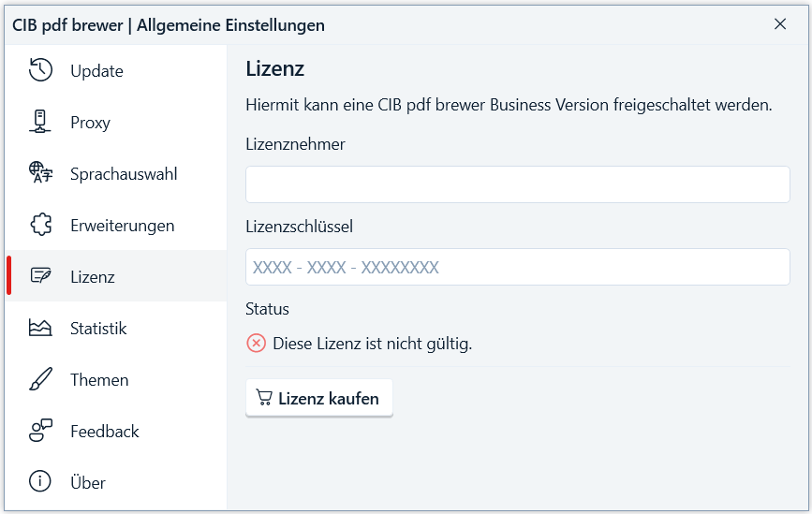Open the Proxy settings section
Image resolution: width=812 pixels, height=514 pixels.
pyautogui.click(x=116, y=122)
